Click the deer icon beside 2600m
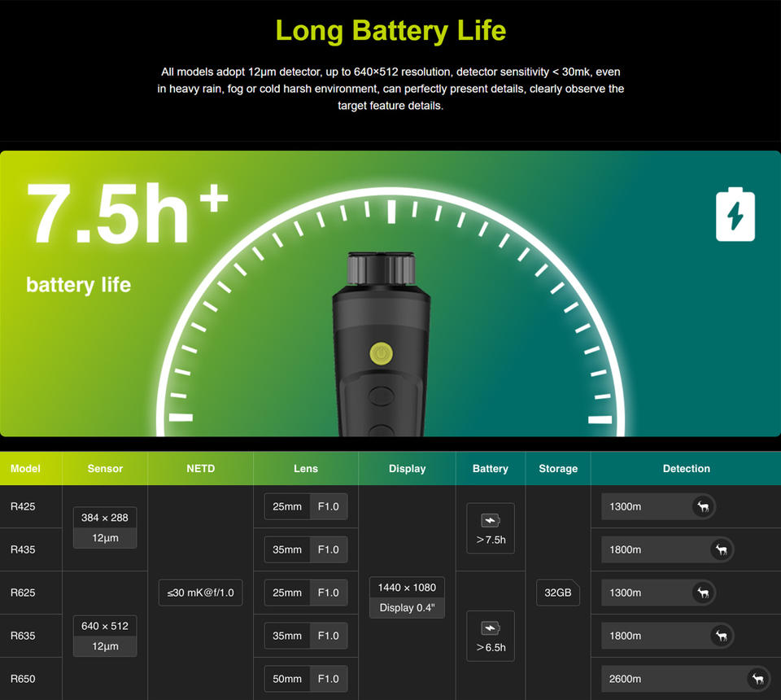The height and width of the screenshot is (700, 781). click(x=757, y=679)
